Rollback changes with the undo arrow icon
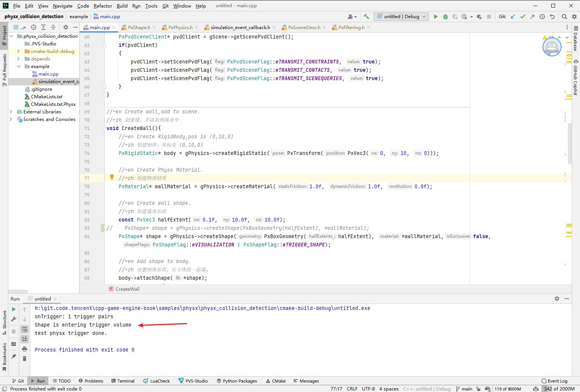 pyautogui.click(x=552, y=17)
